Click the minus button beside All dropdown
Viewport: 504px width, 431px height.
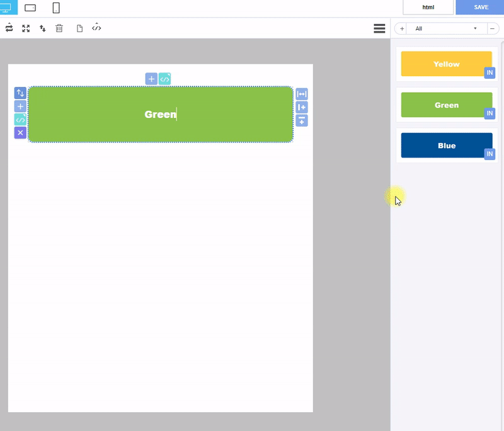pyautogui.click(x=492, y=28)
